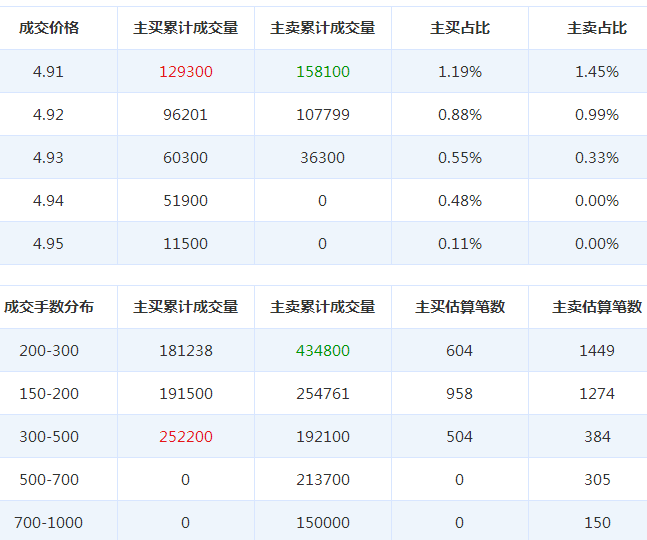Viewport: 647px width, 540px height.
Task: Select the 1.19% cell
Action: pyautogui.click(x=460, y=72)
